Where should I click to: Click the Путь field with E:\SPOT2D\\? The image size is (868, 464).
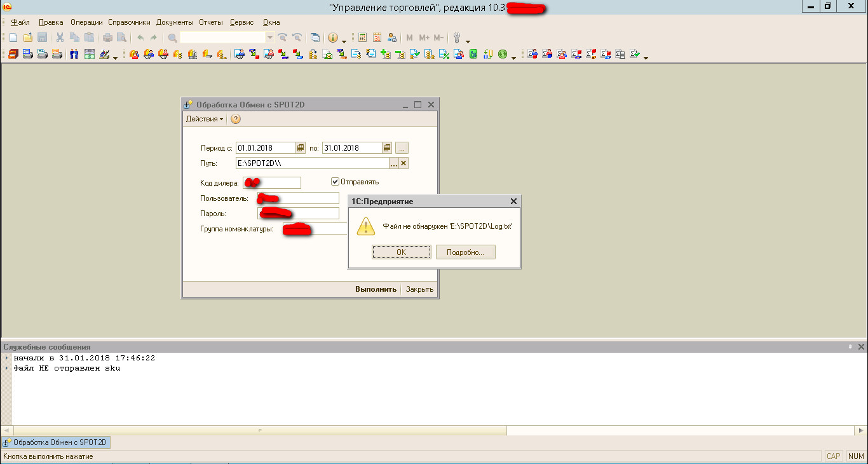[x=312, y=163]
